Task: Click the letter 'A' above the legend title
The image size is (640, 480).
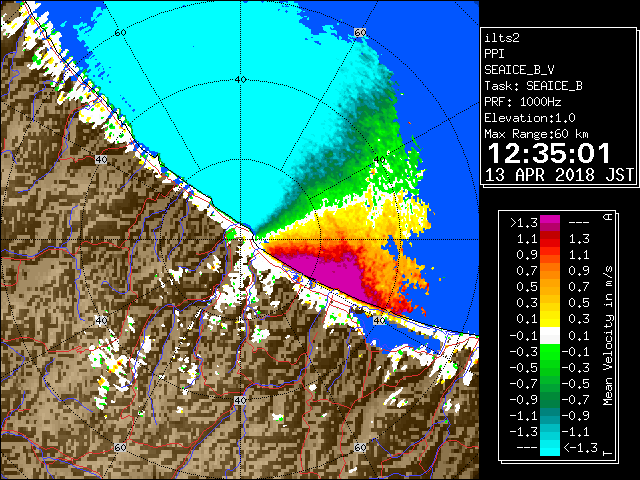Action: point(608,217)
